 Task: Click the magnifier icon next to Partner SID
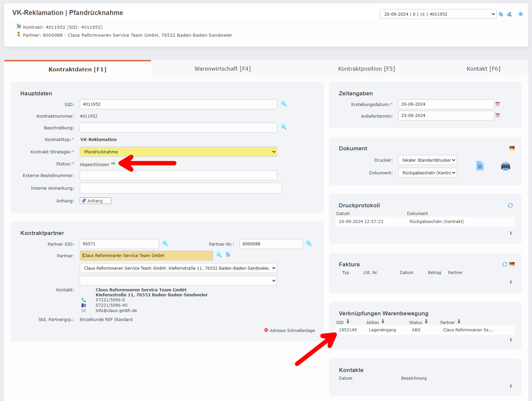coord(165,243)
